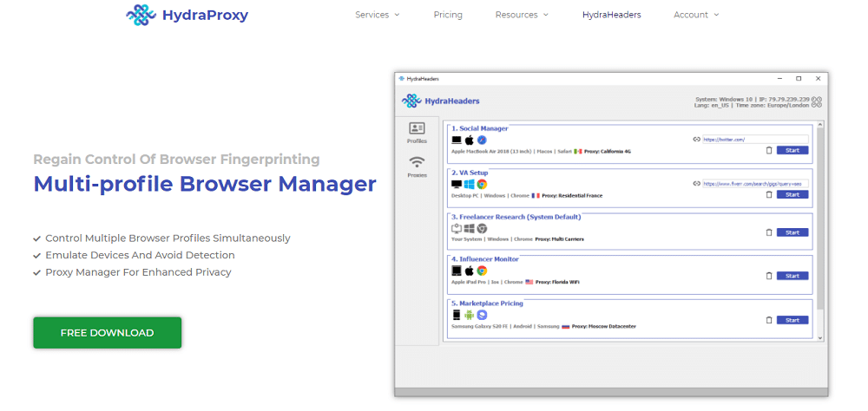
Task: Click the Safari browser icon in Social Manager
Action: tap(482, 140)
